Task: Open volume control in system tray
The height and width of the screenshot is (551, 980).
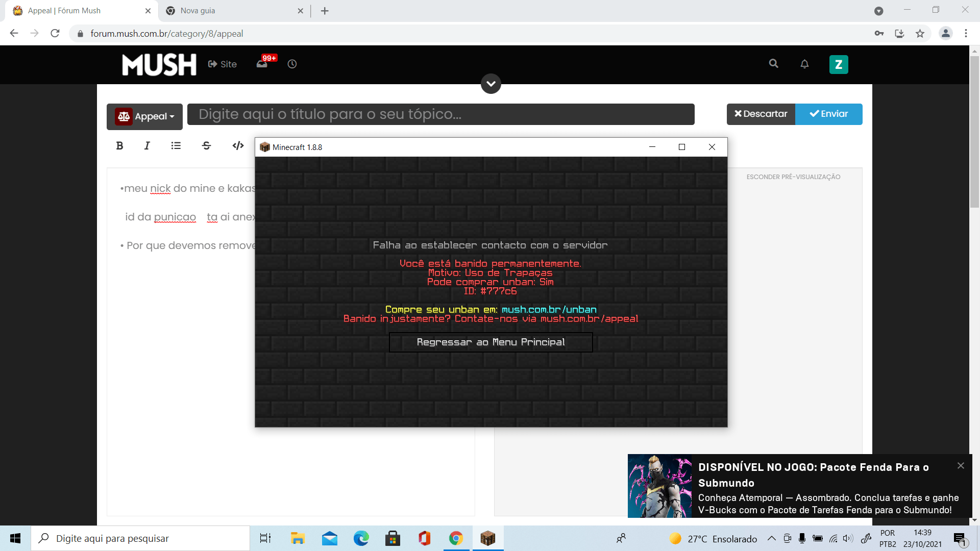Action: pyautogui.click(x=848, y=539)
